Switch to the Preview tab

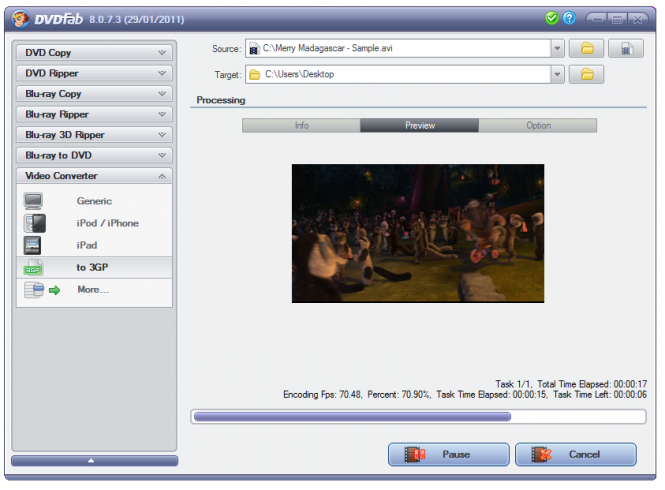(x=419, y=126)
